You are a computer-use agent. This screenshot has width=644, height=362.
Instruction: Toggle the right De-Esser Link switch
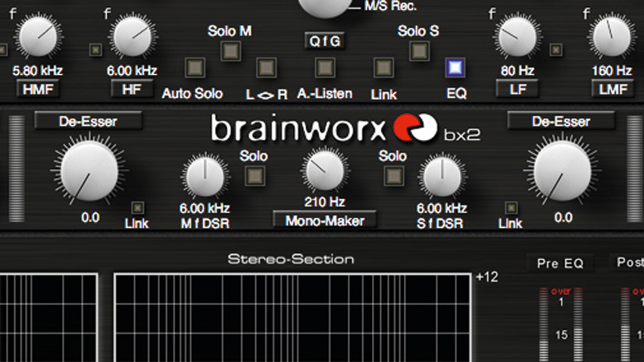click(x=511, y=208)
